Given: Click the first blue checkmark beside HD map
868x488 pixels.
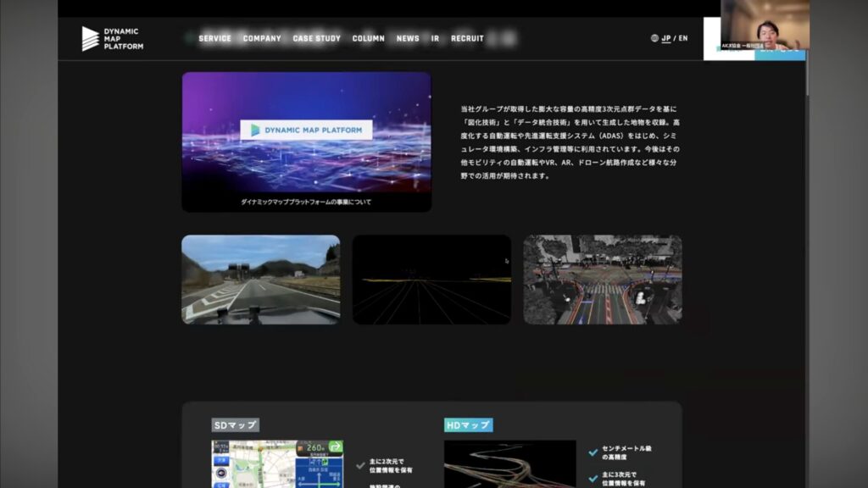Looking at the screenshot, I should [x=593, y=452].
